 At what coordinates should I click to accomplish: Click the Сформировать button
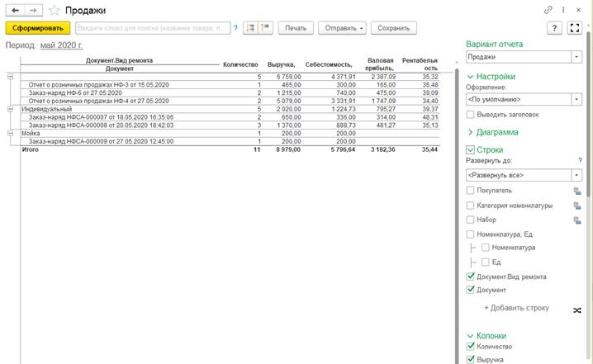(x=36, y=27)
